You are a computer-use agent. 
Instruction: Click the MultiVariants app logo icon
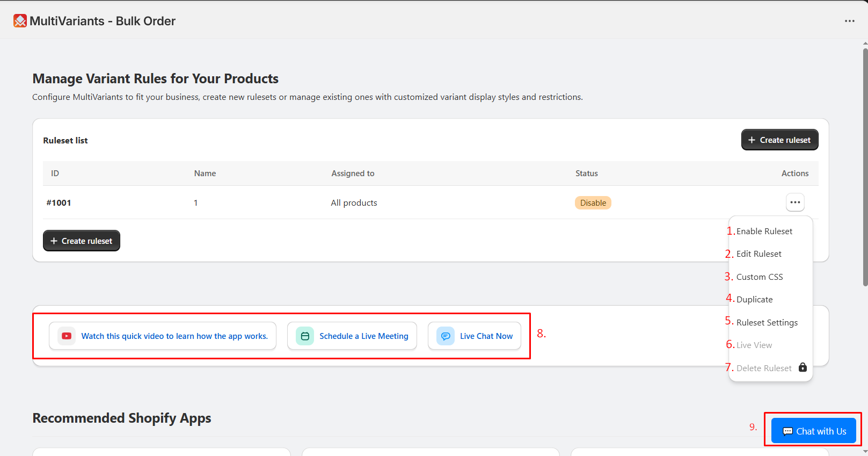tap(20, 21)
